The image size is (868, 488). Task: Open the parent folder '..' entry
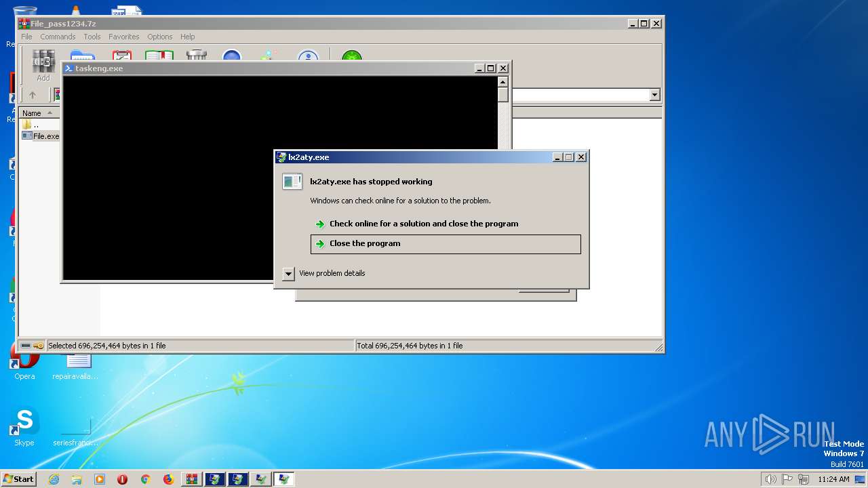31,125
